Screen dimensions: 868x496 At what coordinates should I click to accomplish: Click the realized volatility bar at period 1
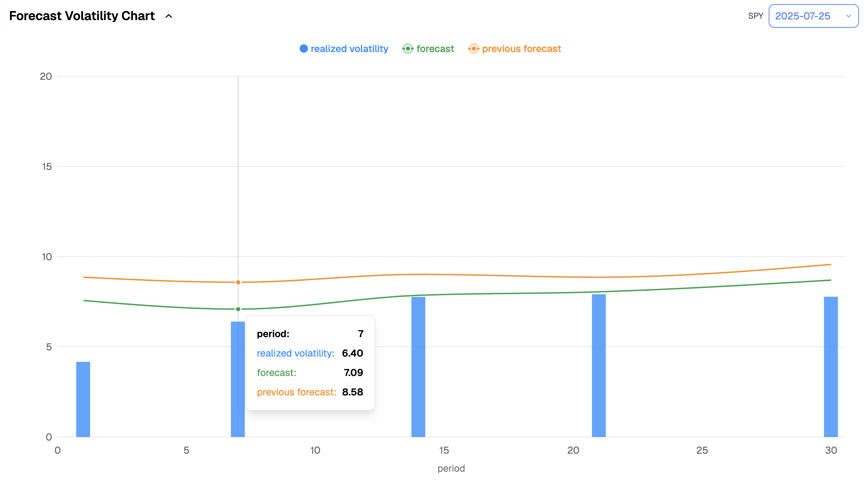tap(83, 399)
